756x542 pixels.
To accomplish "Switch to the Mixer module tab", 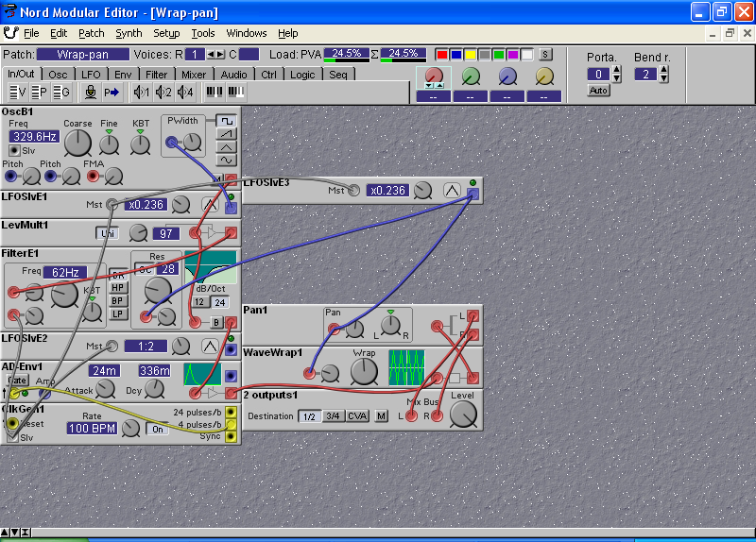I will click(x=194, y=75).
